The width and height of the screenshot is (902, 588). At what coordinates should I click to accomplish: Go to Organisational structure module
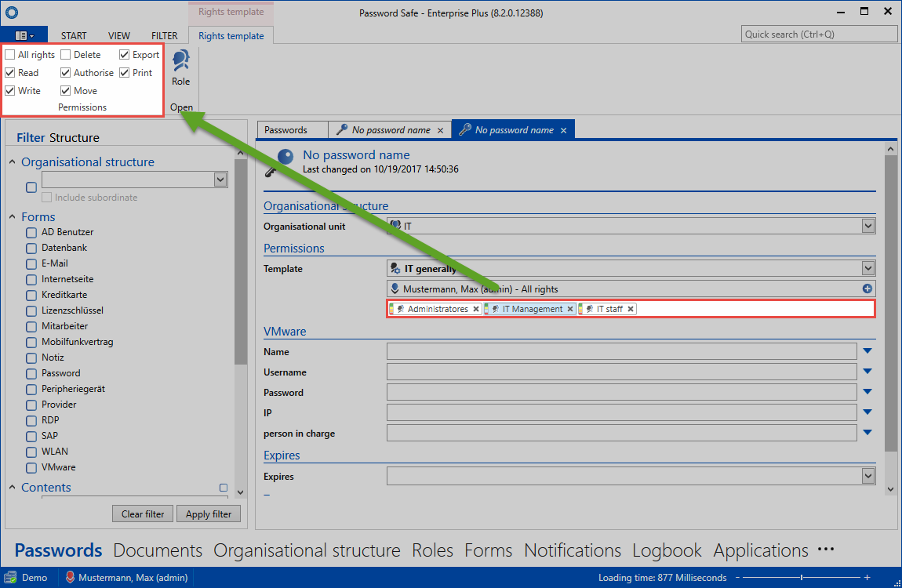coord(307,550)
